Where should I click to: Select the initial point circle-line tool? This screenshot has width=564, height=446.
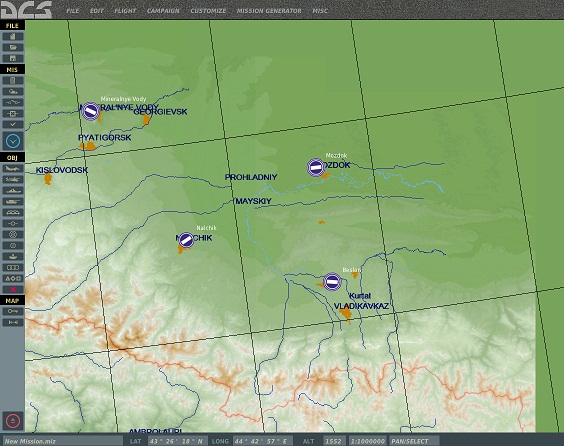(x=13, y=223)
